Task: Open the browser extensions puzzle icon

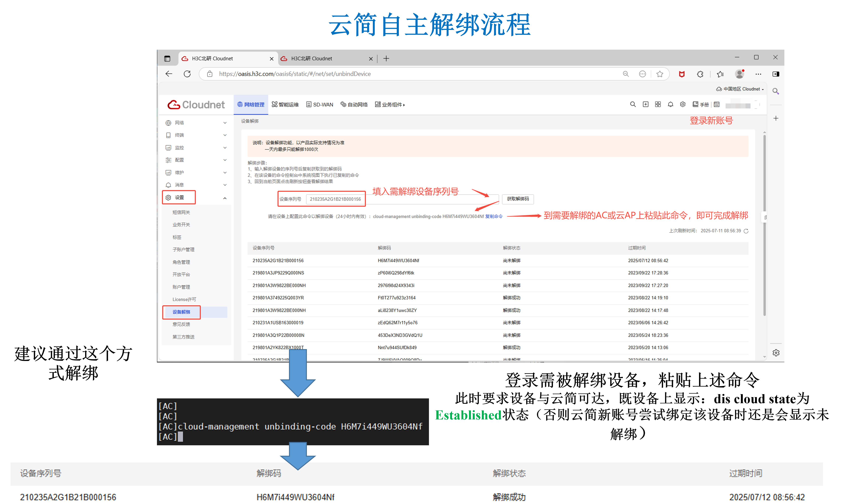Action: [x=700, y=74]
